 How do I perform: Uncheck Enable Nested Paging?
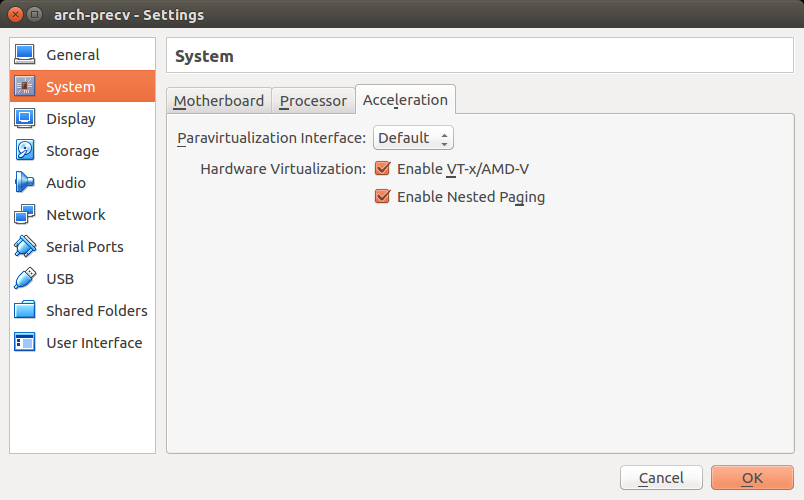pyautogui.click(x=383, y=196)
